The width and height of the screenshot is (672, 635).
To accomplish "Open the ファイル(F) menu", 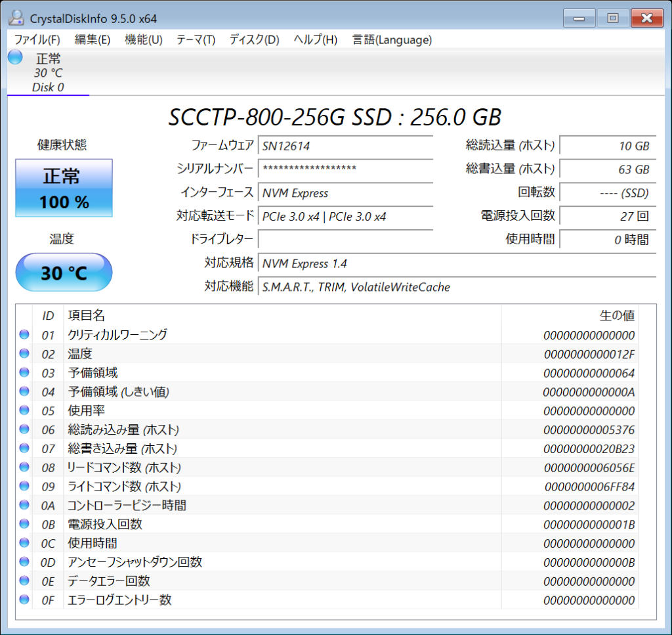I will 37,40.
